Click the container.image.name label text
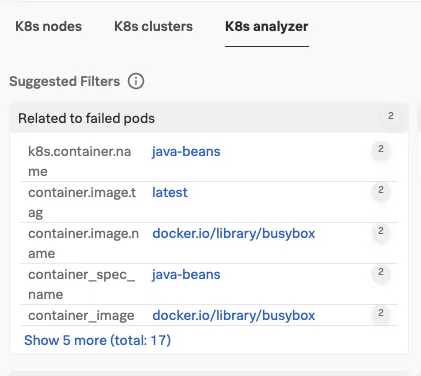421x376 pixels. 83,244
